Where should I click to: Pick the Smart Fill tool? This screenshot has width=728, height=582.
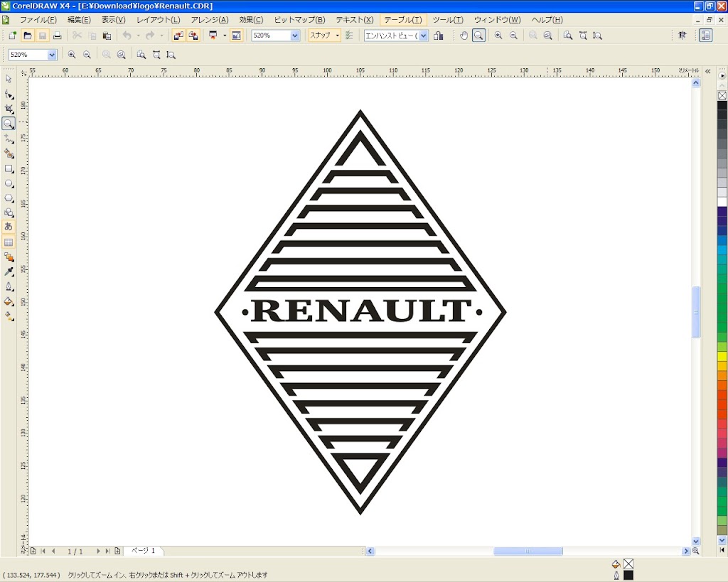[x=9, y=153]
